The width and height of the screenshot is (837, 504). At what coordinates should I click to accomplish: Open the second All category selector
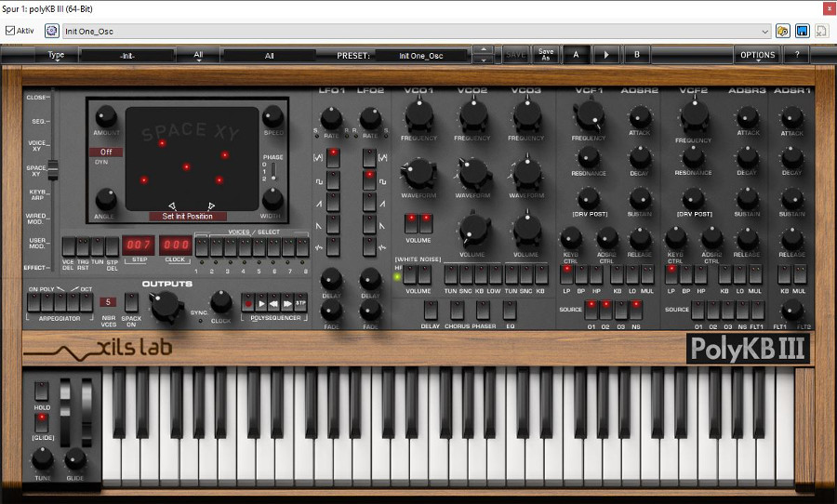pos(269,56)
